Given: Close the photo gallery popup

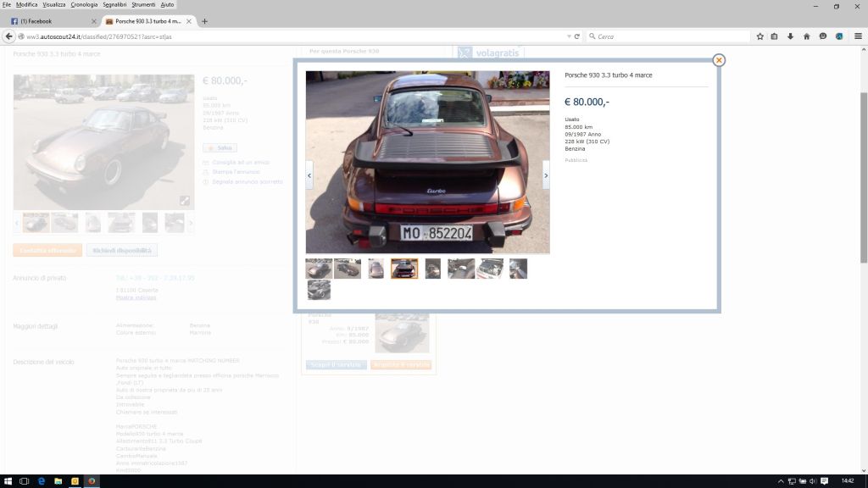Looking at the screenshot, I should [x=719, y=60].
